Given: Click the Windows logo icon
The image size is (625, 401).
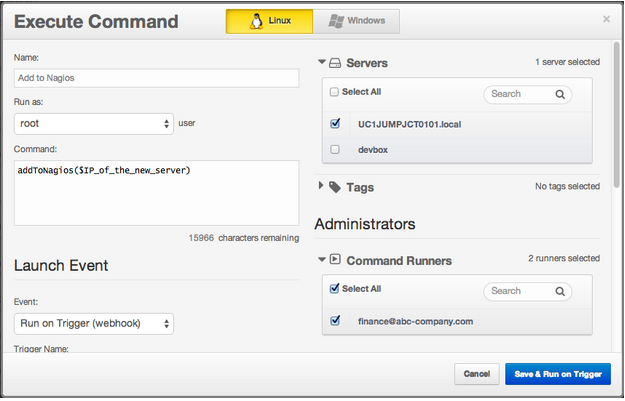Looking at the screenshot, I should [x=335, y=21].
